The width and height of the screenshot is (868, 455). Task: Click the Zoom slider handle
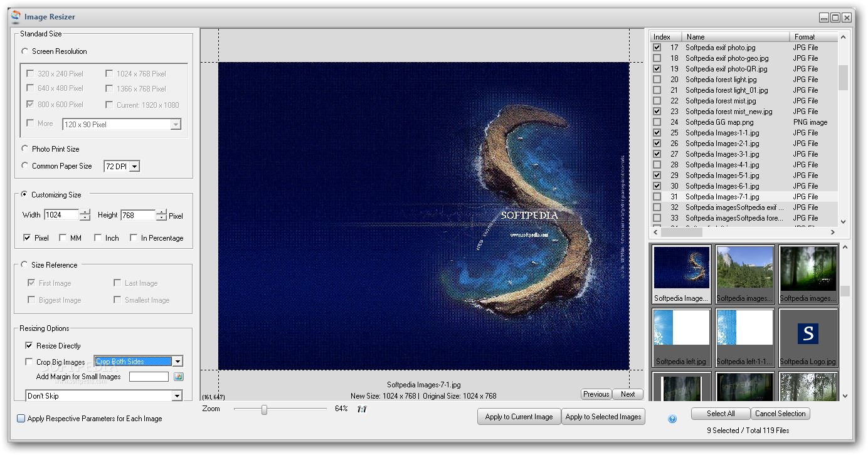[264, 410]
